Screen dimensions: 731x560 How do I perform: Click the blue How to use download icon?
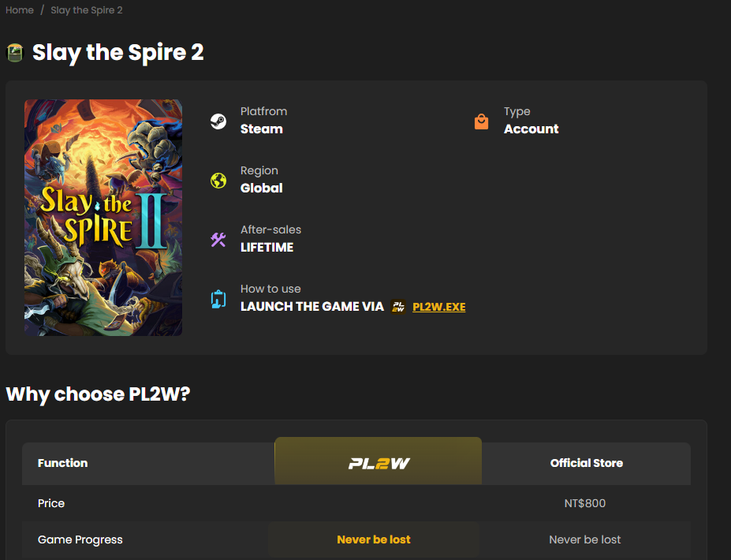[x=218, y=299]
